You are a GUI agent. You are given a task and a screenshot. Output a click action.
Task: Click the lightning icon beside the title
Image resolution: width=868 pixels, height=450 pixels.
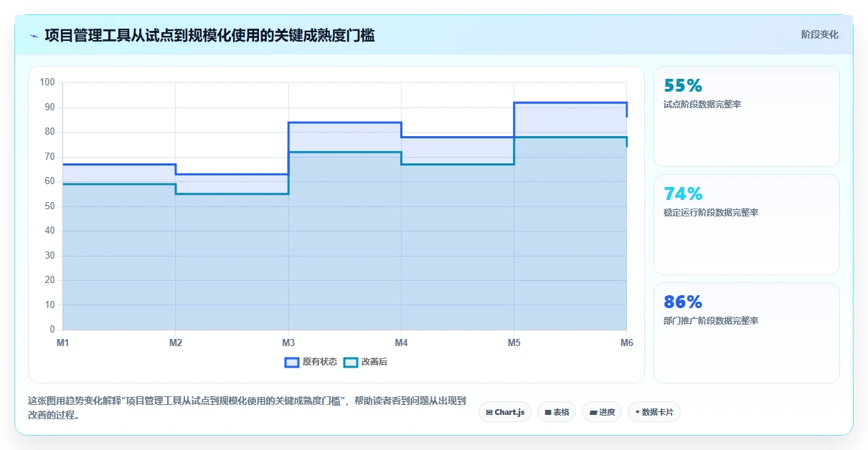coord(34,36)
